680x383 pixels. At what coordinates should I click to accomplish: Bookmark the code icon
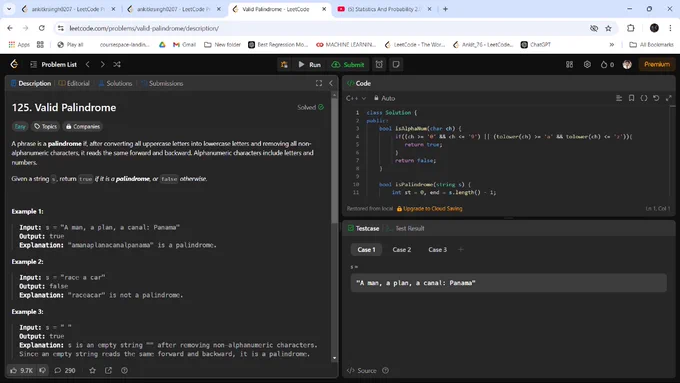click(x=631, y=98)
